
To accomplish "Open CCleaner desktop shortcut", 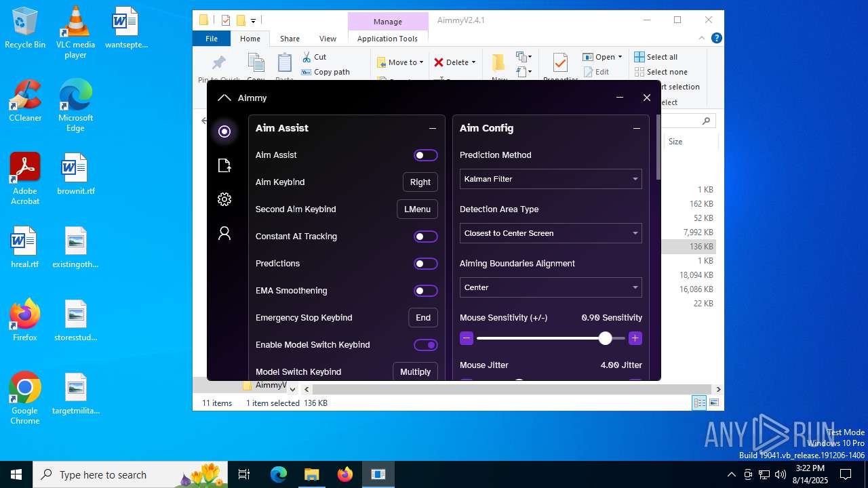I will [x=25, y=101].
